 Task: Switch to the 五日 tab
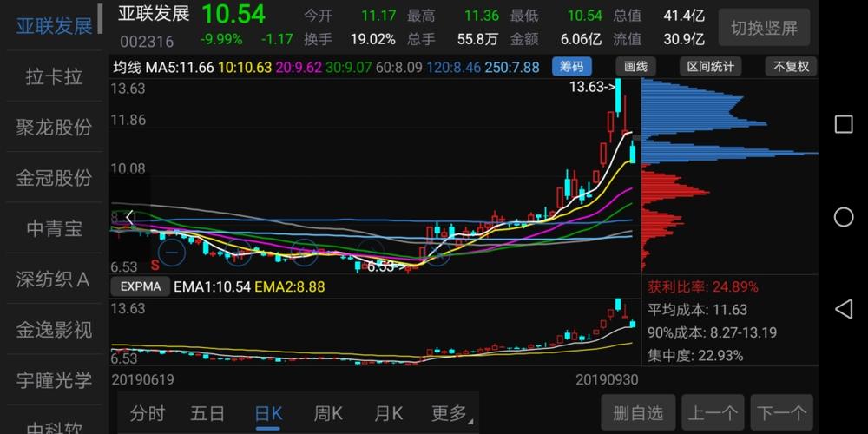207,413
